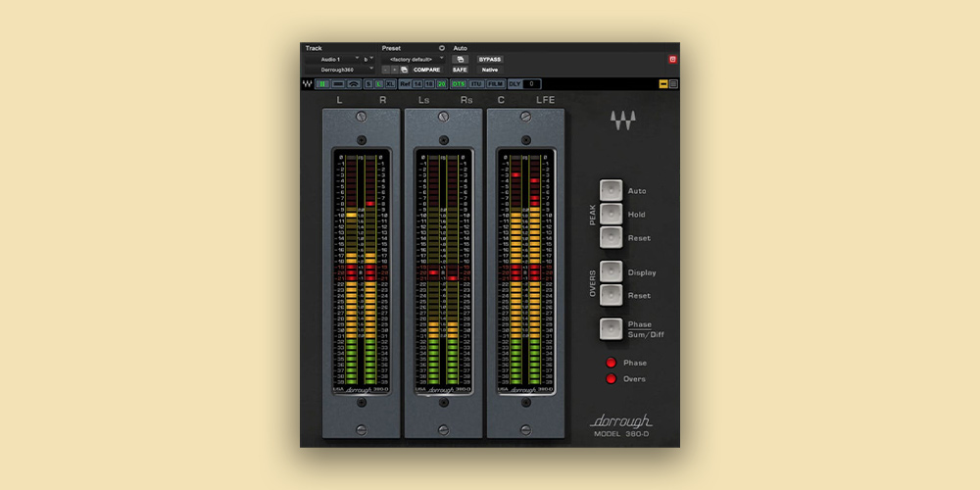This screenshot has height=490, width=980.
Task: Click the expanded view icon in toolbar
Action: (673, 83)
